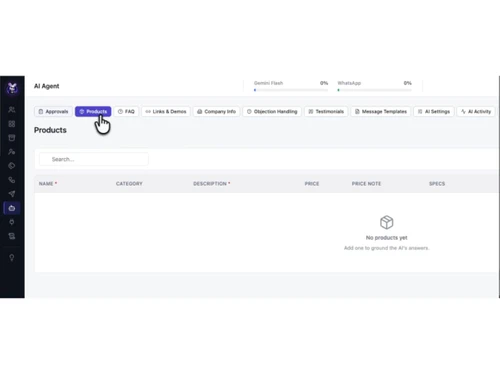Click the Gemini Flash usage progress bar

(291, 90)
